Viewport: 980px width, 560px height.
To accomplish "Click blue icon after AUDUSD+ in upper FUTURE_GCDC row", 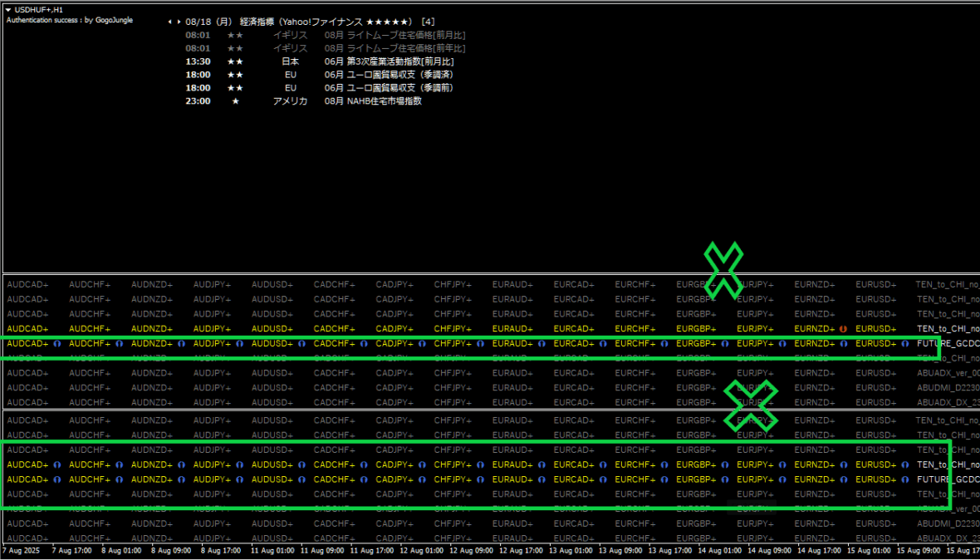I will point(301,343).
